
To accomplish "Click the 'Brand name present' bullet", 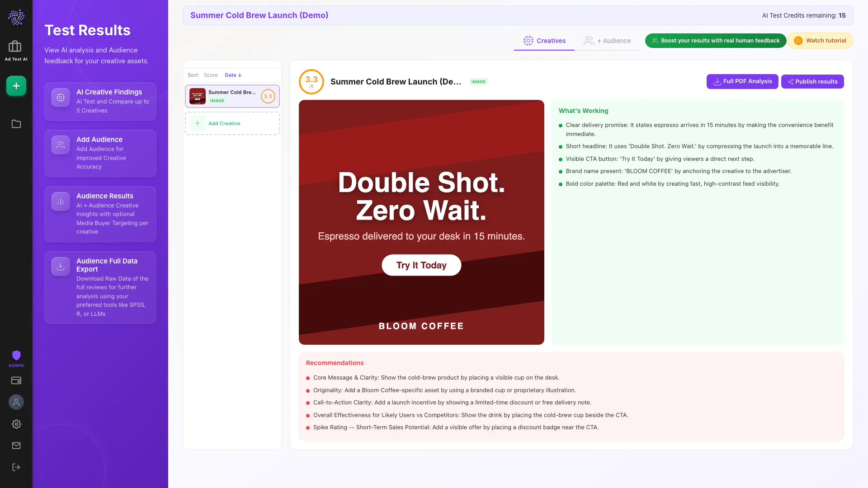I will pos(675,171).
